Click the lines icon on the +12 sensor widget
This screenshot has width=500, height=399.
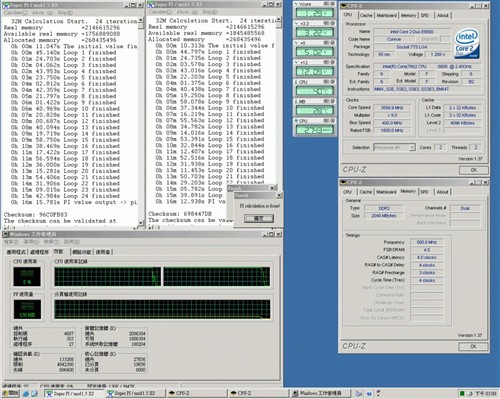pos(326,62)
